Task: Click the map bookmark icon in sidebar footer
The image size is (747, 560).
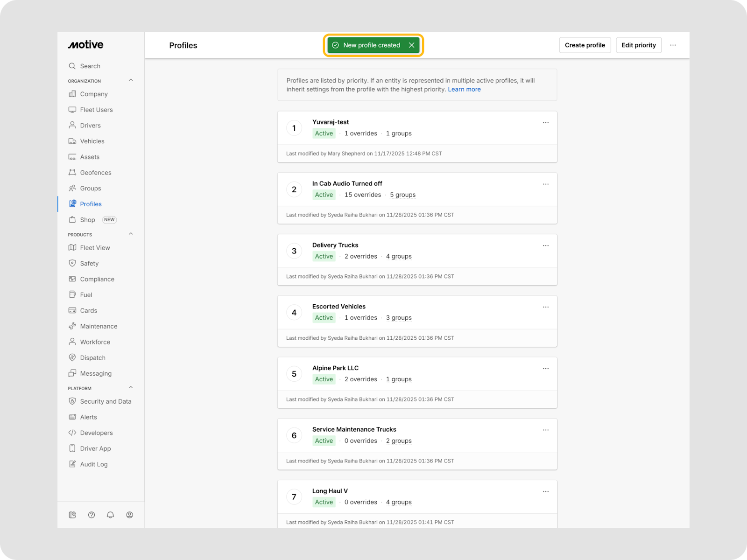Action: coord(72,515)
